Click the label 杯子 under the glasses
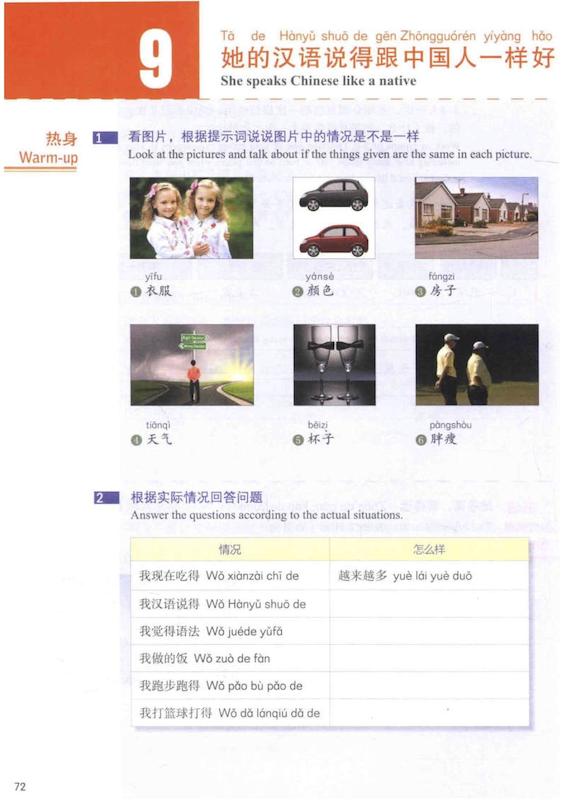 (x=321, y=439)
